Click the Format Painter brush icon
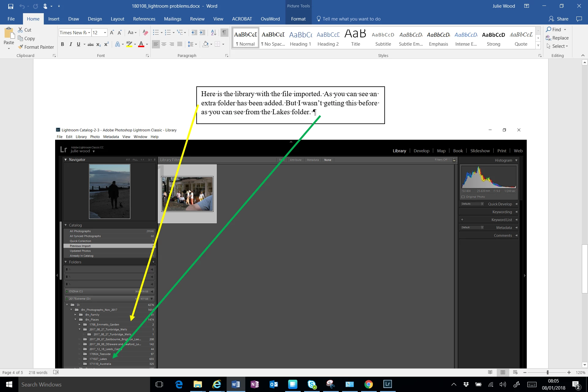 (x=21, y=47)
